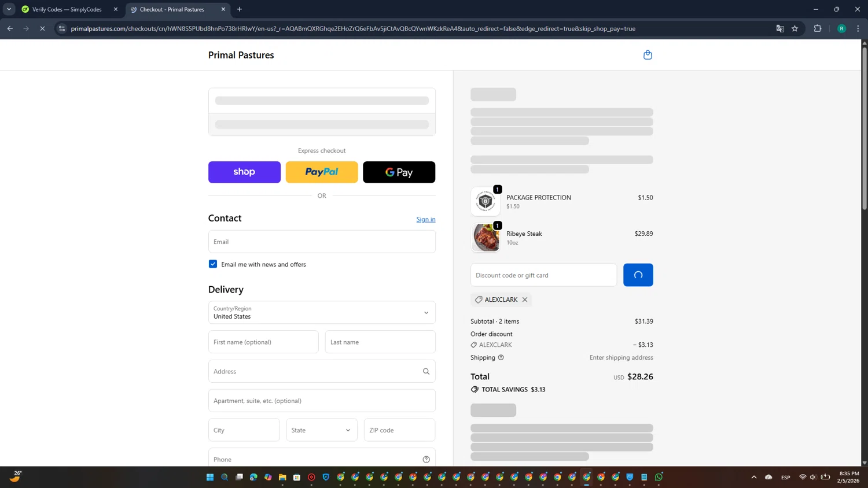Choose Google Pay express checkout
This screenshot has height=488, width=868.
click(399, 172)
